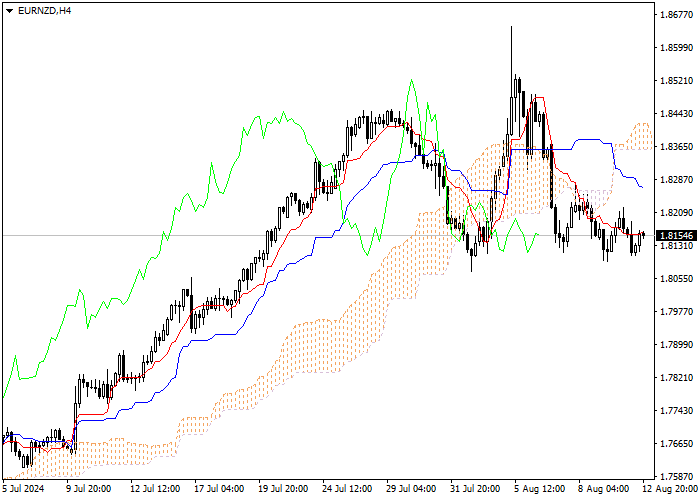700x500 pixels.
Task: Click the 24 Jul 12:00 time label
Action: [347, 489]
